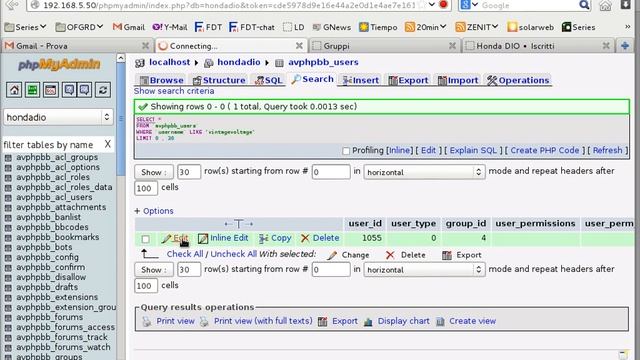This screenshot has height=360, width=640.
Task: Click Explain SQL link
Action: [473, 150]
